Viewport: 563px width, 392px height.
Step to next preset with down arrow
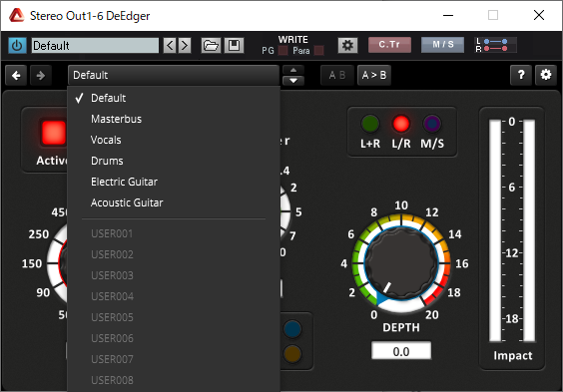[293, 81]
